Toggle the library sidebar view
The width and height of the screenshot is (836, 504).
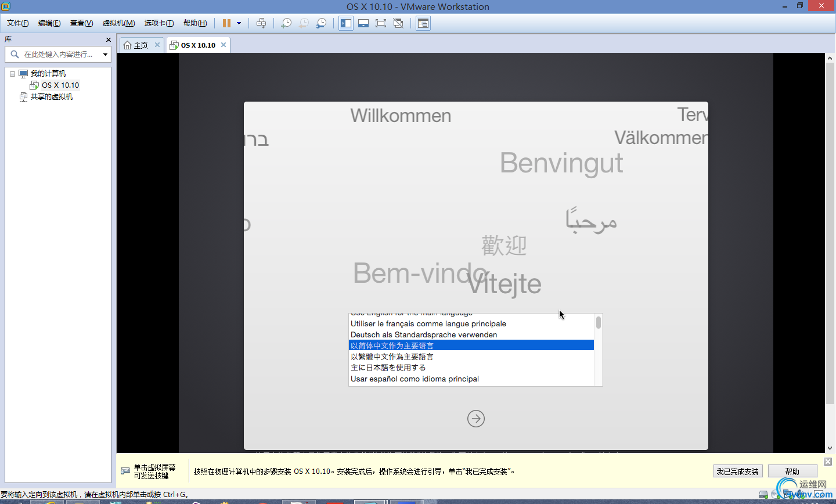(x=346, y=23)
